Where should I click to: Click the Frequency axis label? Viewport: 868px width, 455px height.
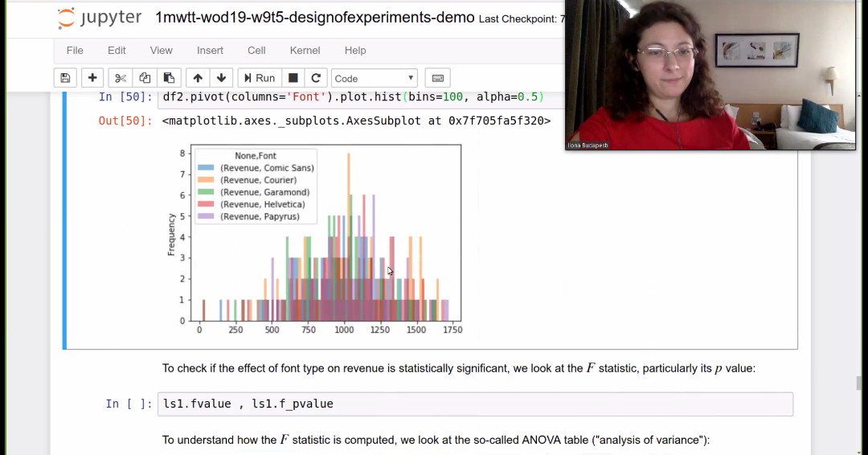pos(171,234)
